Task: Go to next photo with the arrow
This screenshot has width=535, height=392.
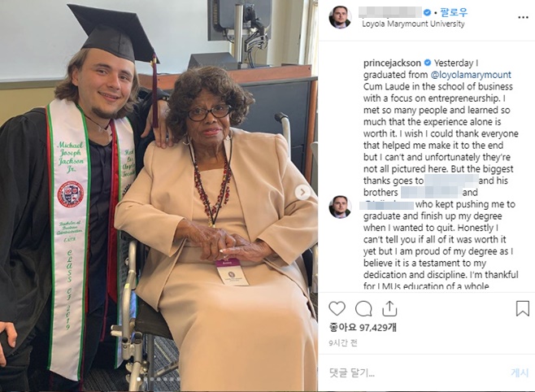Action: pos(302,192)
